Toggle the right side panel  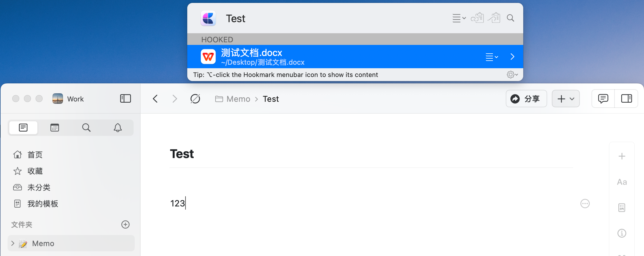[x=626, y=99]
